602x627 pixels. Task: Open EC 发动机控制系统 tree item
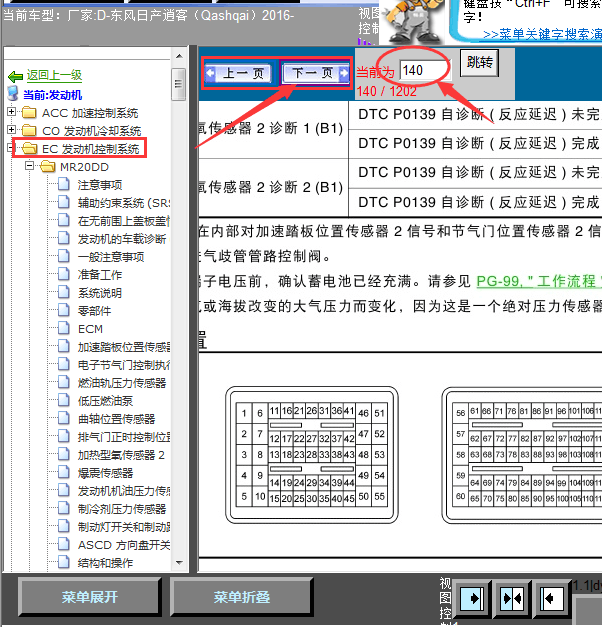(90, 149)
